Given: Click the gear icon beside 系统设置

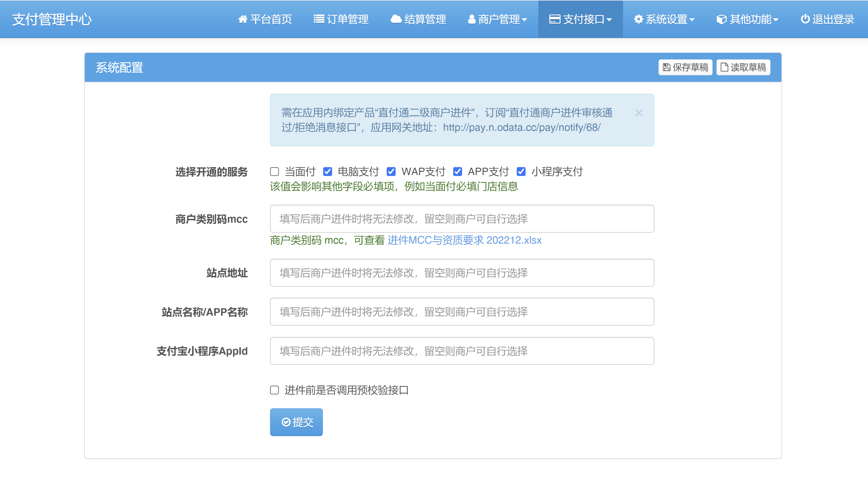Looking at the screenshot, I should pyautogui.click(x=638, y=19).
